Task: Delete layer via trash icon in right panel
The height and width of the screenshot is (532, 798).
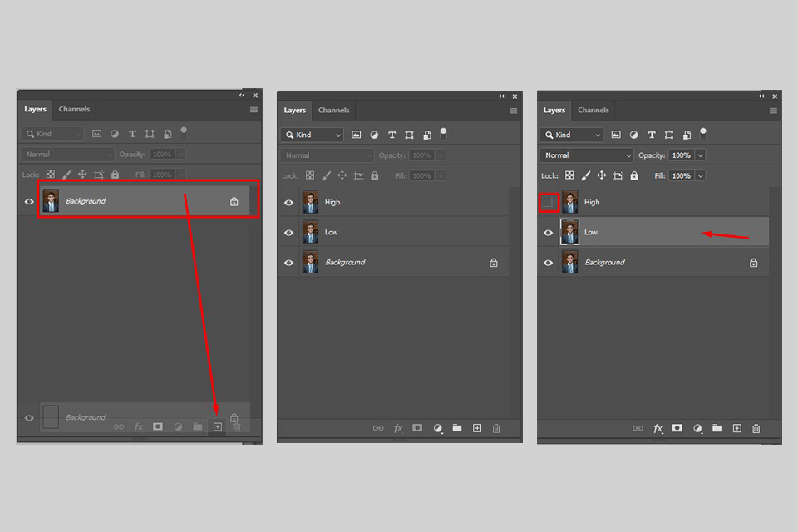Action: pos(756,428)
